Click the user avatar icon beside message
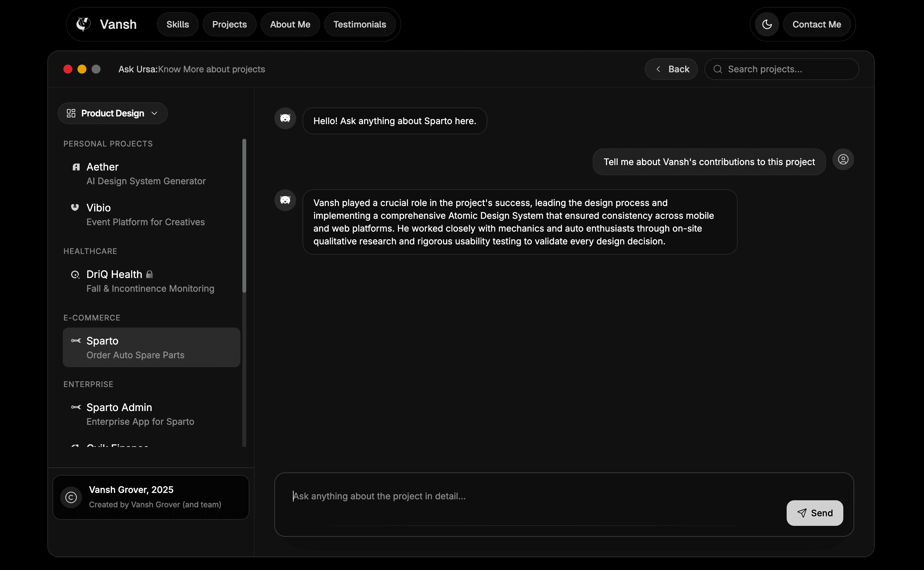Image resolution: width=924 pixels, height=570 pixels. (843, 160)
